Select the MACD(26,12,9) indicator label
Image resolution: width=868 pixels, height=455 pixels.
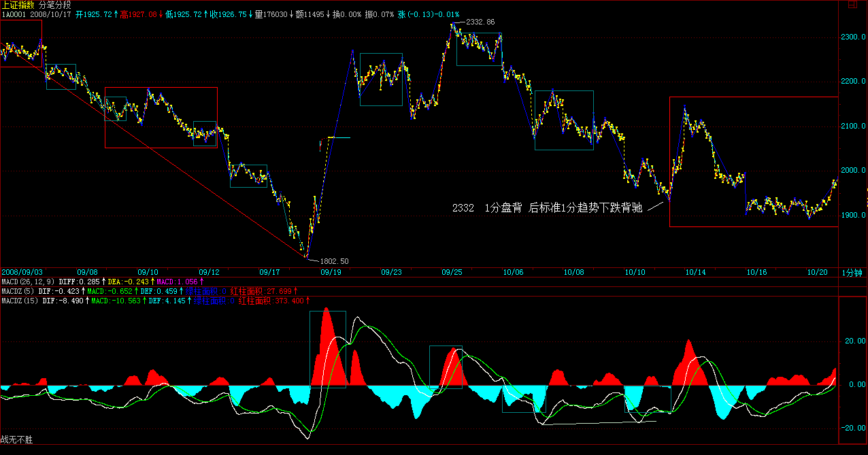coord(28,281)
